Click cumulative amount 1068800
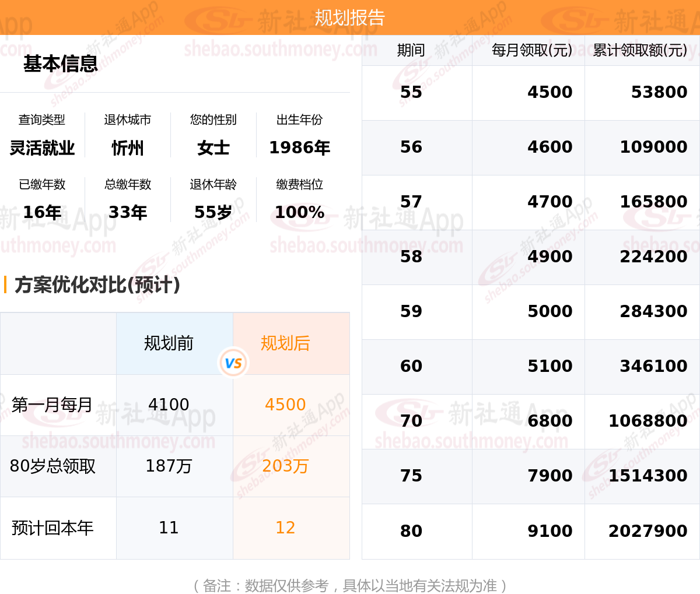 click(x=647, y=421)
